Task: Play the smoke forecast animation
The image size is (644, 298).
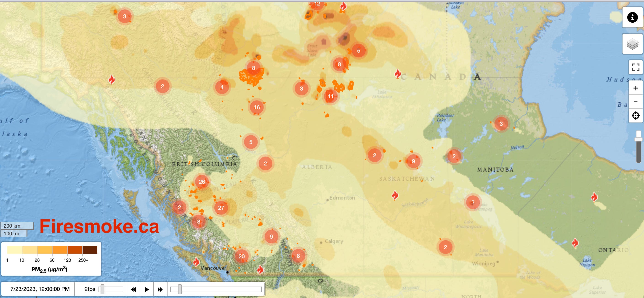Action: pyautogui.click(x=147, y=289)
